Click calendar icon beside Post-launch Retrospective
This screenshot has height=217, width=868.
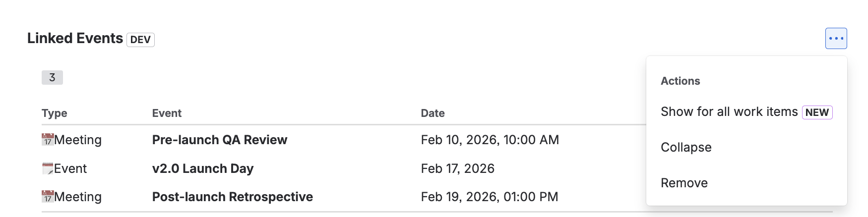point(48,197)
